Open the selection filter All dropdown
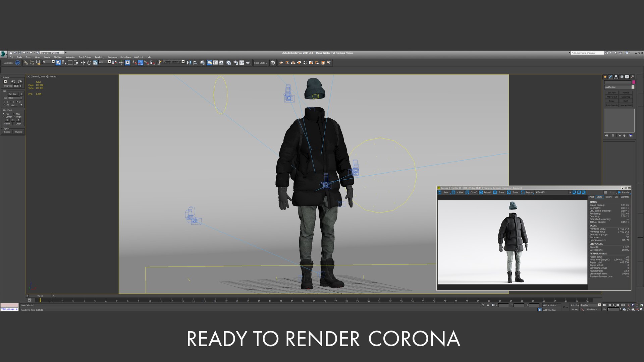The height and width of the screenshot is (362, 644). pos(49,62)
